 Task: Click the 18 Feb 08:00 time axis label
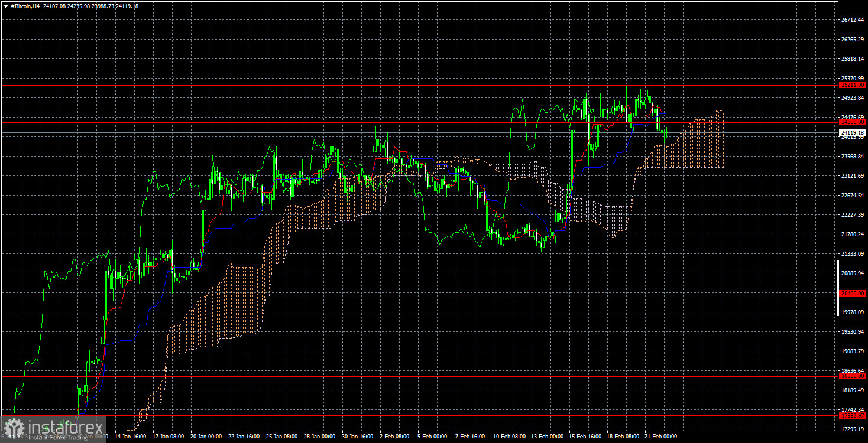pos(623,437)
